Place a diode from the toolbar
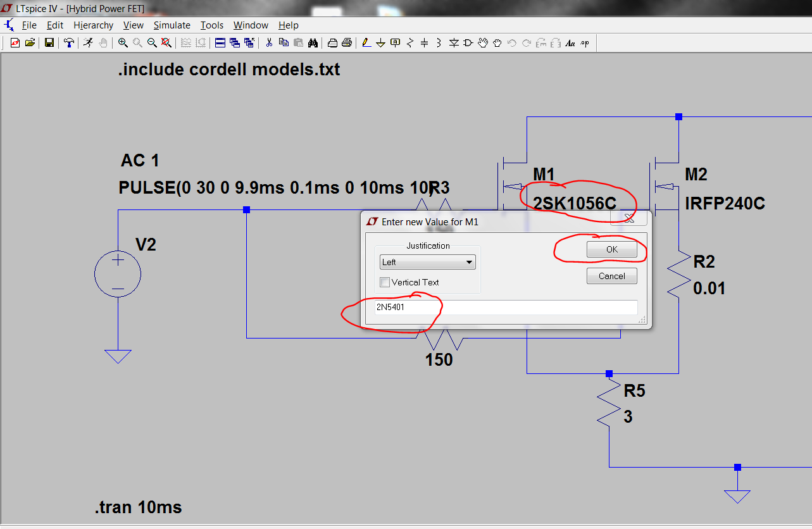The image size is (812, 529). 454,43
